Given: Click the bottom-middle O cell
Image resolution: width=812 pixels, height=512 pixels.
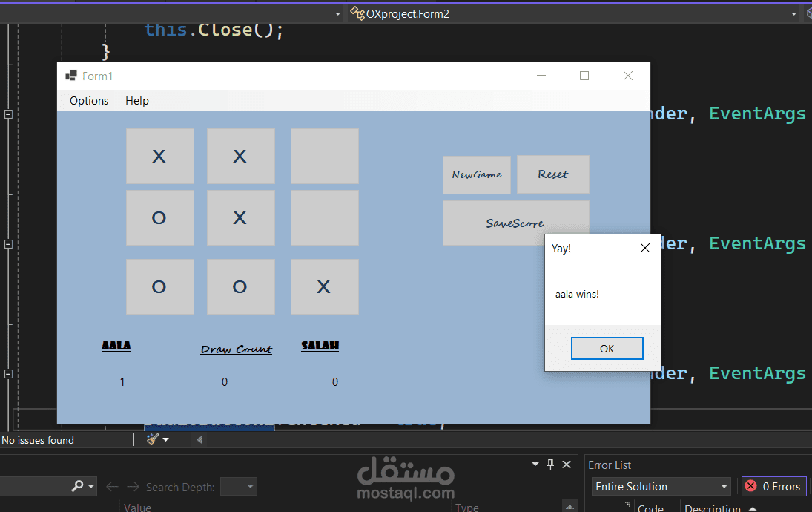Looking at the screenshot, I should coord(241,286).
